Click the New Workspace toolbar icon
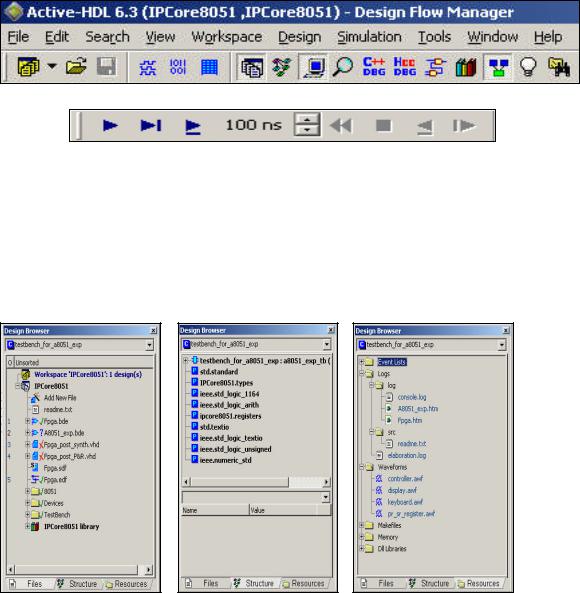Screen dimensions: 580x593 28,67
